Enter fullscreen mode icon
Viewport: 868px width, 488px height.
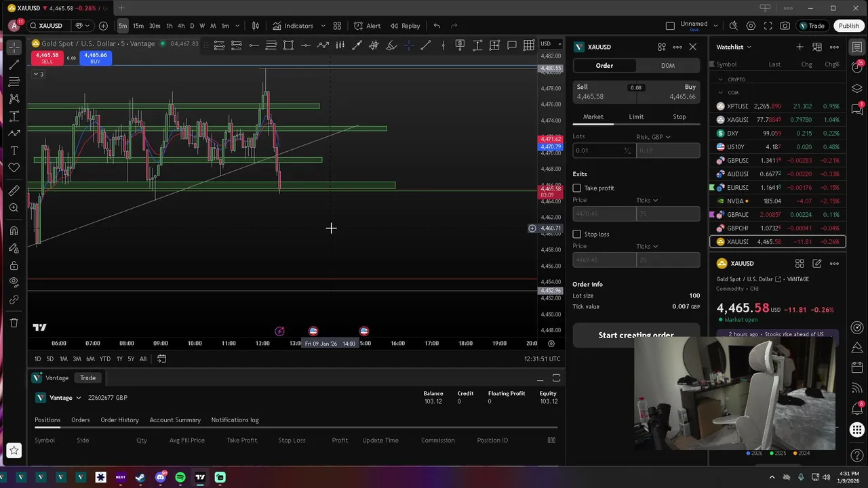click(x=768, y=26)
